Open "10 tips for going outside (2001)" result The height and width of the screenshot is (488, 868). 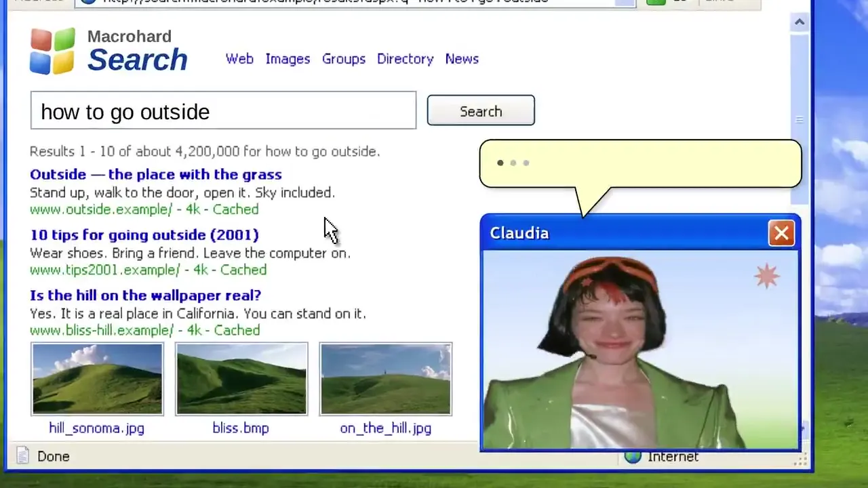tap(144, 235)
